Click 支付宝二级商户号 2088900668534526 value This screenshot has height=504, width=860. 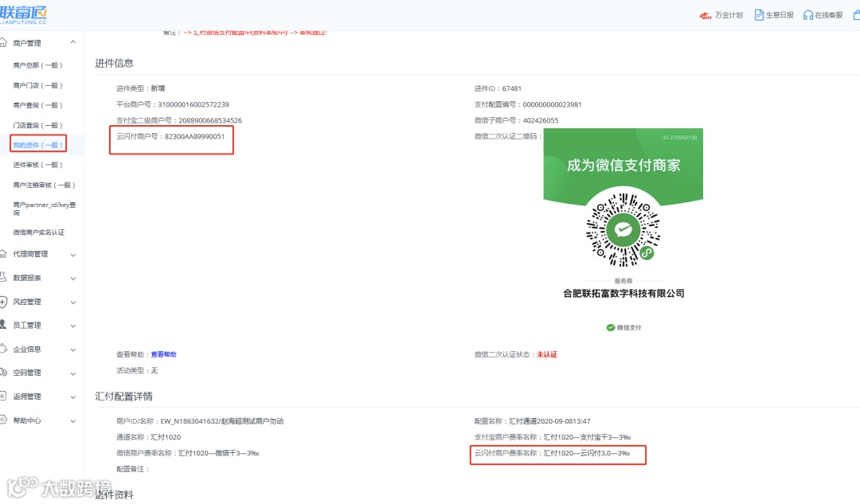coord(210,120)
